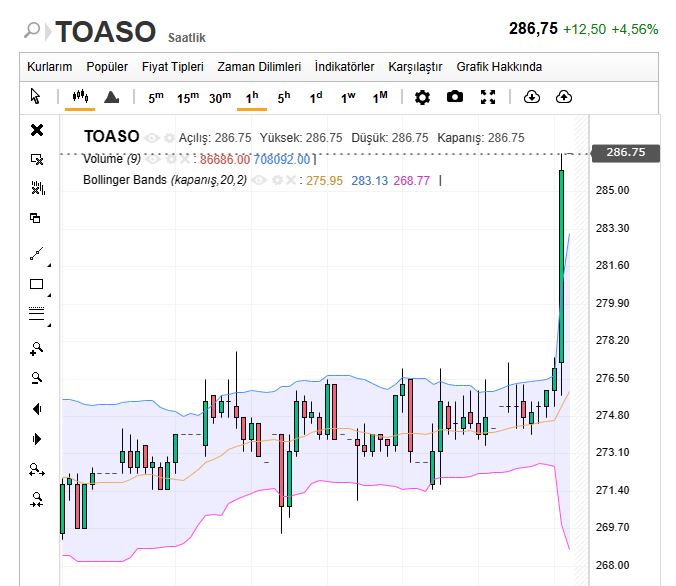Open the Kurlarım menu

click(50, 67)
